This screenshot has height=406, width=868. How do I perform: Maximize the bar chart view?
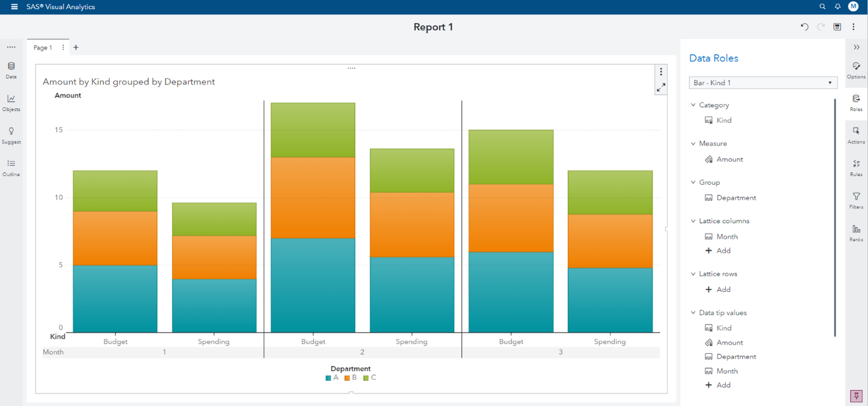pyautogui.click(x=661, y=88)
